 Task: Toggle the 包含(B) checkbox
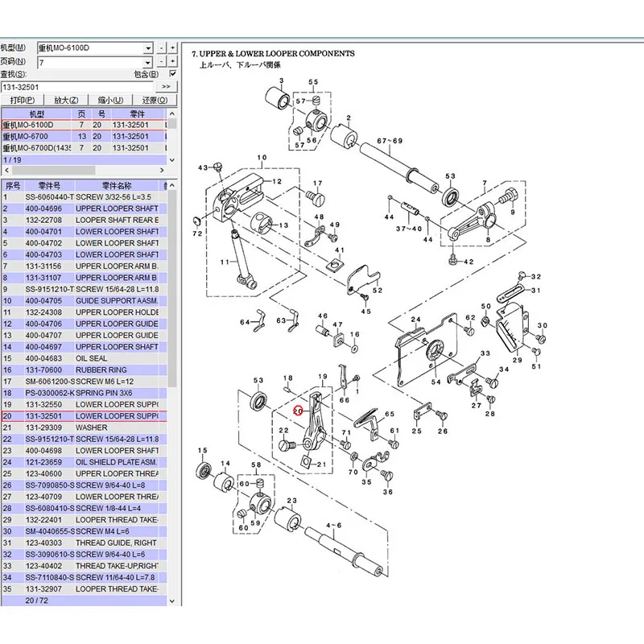[173, 73]
